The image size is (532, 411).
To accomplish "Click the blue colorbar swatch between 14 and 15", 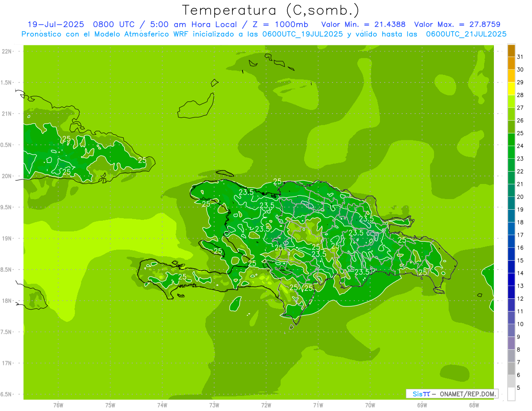I will pos(512,267).
